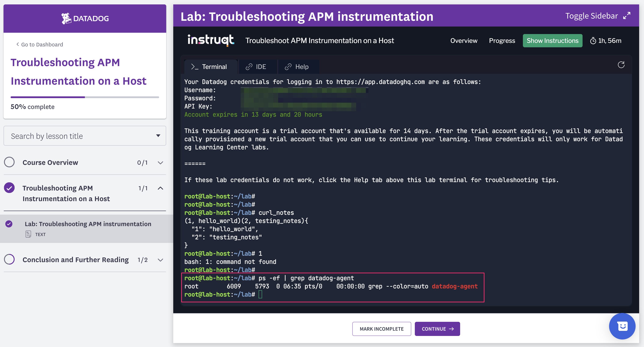644x347 pixels.
Task: Click the link icon on the Help tab
Action: 288,67
